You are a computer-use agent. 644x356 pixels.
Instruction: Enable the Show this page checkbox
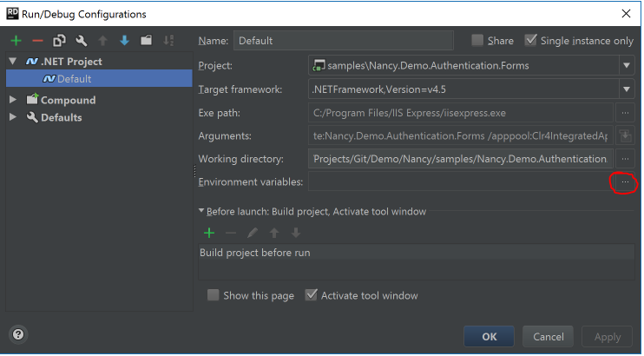(213, 295)
